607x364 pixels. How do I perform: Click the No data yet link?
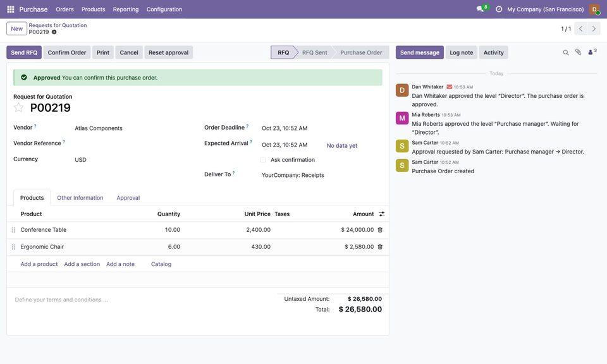(342, 146)
